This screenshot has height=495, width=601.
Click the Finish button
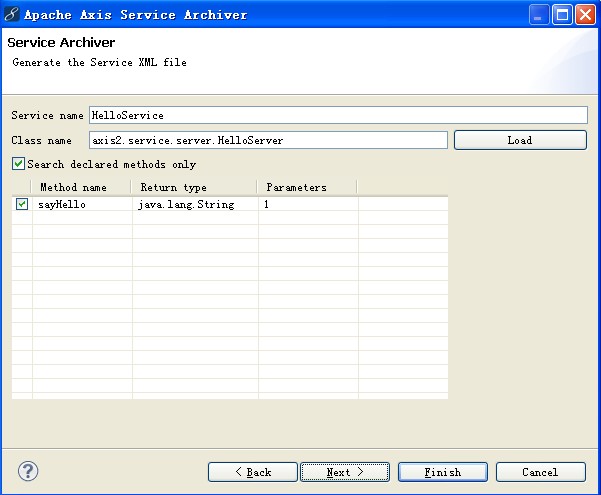(443, 472)
